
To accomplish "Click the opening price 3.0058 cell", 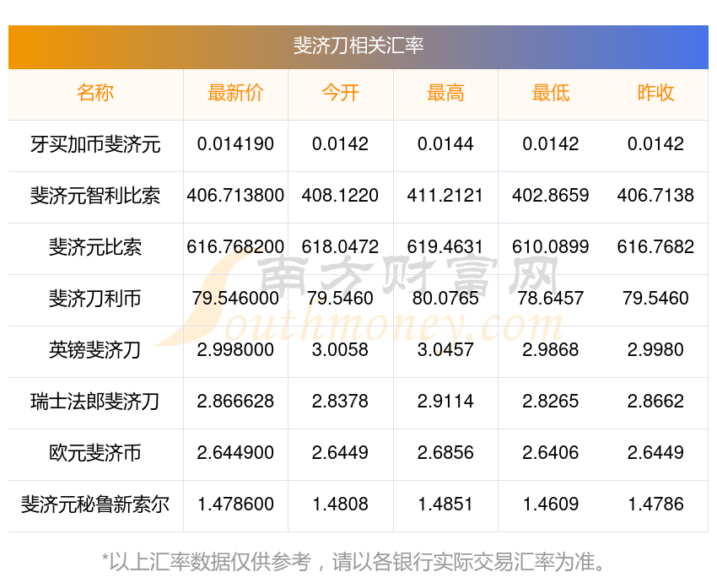I will coord(340,350).
